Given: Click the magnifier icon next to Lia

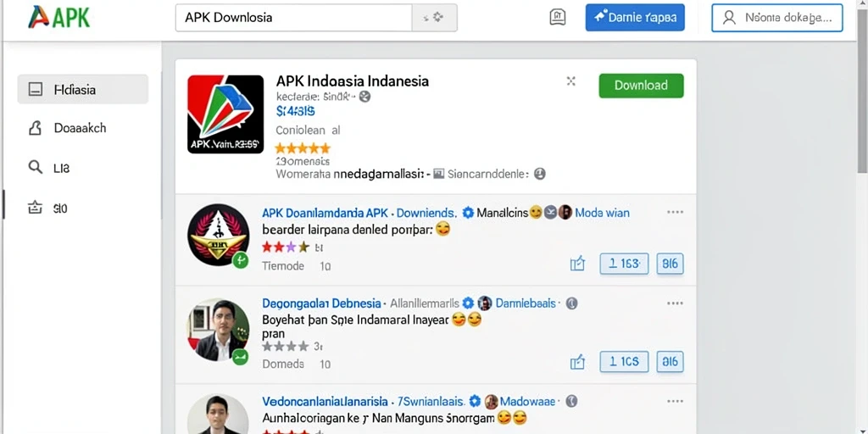Looking at the screenshot, I should [x=35, y=167].
